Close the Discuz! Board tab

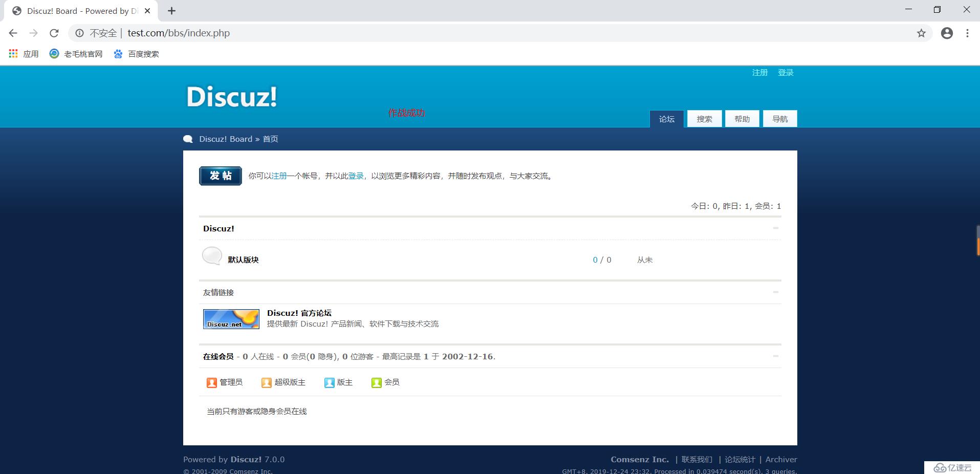pyautogui.click(x=147, y=11)
